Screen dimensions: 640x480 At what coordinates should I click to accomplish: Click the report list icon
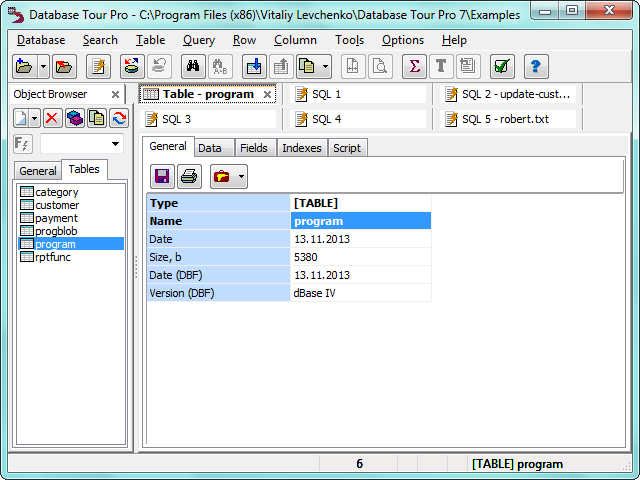(x=468, y=66)
